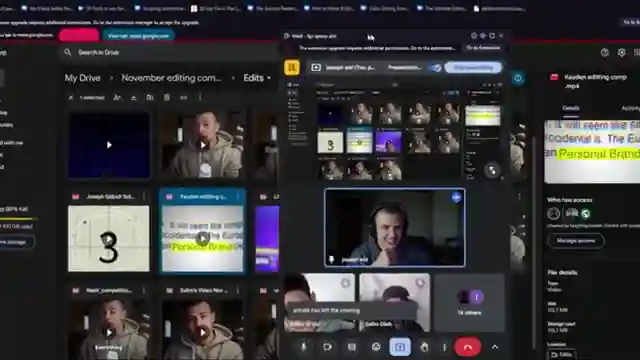Click the Download icon in Drive toolbar
This screenshot has width=640, height=360.
coord(133,98)
